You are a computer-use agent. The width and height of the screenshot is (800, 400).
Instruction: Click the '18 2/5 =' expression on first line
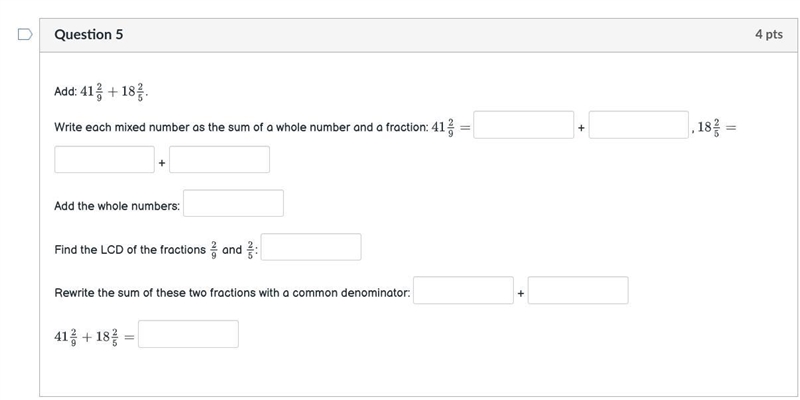point(716,127)
